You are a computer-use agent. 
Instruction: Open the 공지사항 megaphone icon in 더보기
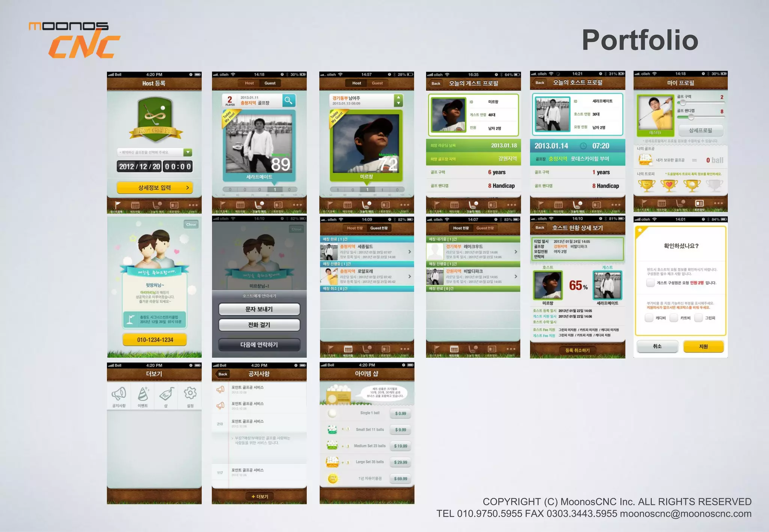(x=119, y=394)
